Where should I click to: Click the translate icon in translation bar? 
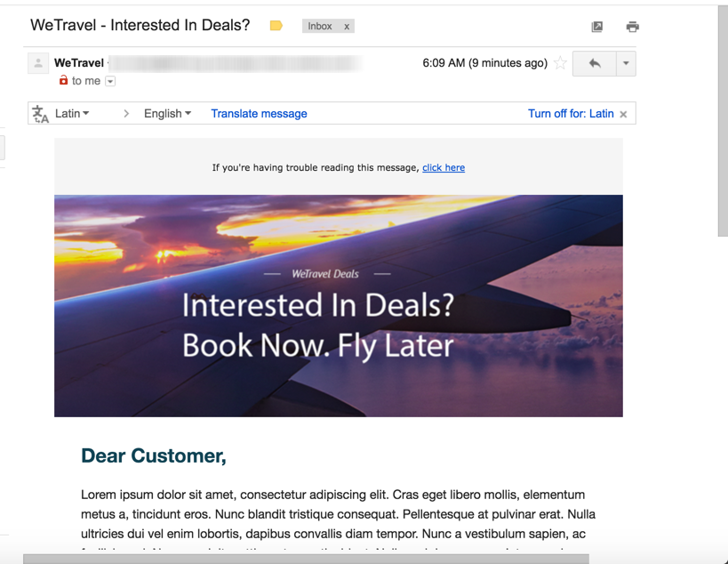pyautogui.click(x=40, y=114)
